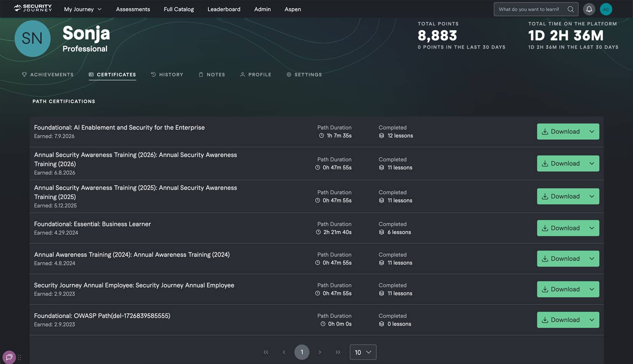Open the Profile tab

[x=256, y=74]
